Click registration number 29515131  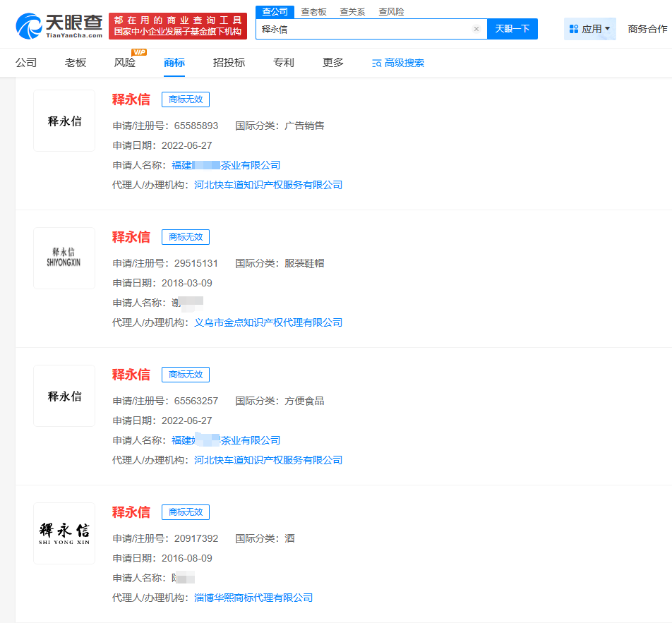click(x=196, y=263)
